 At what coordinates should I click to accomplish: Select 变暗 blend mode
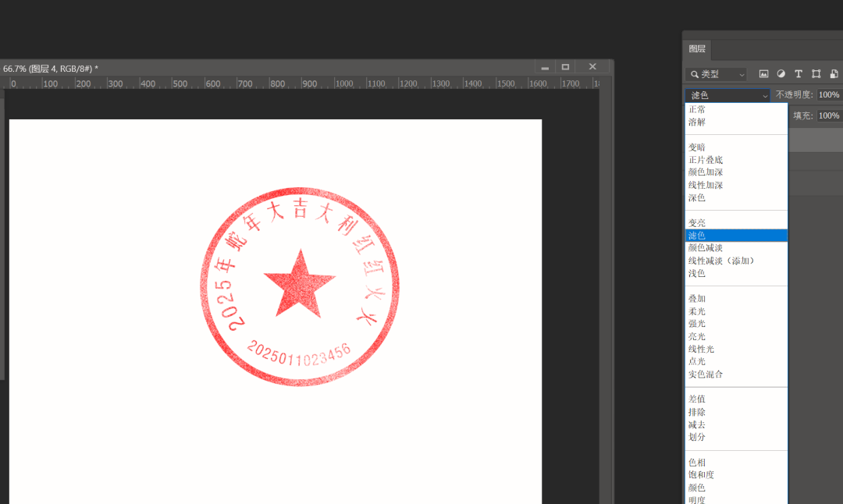coord(736,147)
